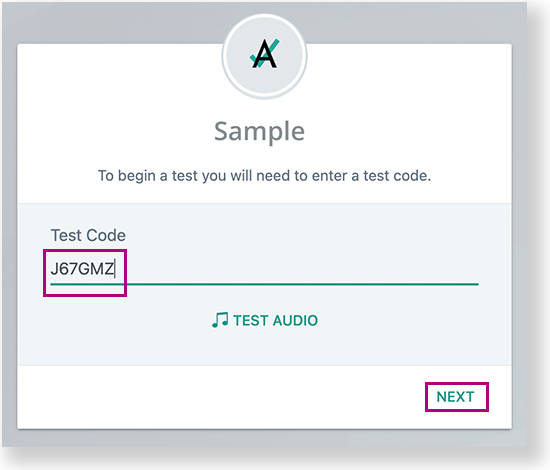Screen dimensions: 550x470
Task: Click the entered code J67GMZ text
Action: (82, 269)
